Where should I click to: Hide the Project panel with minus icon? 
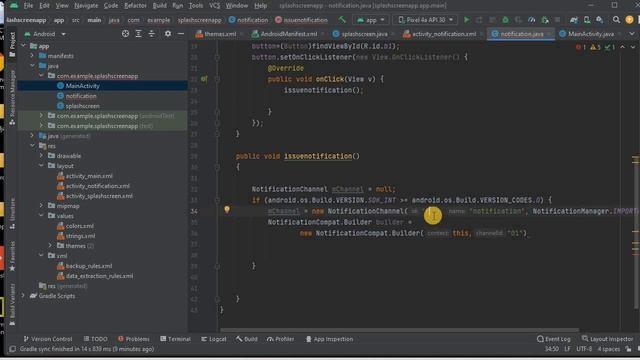coord(181,34)
